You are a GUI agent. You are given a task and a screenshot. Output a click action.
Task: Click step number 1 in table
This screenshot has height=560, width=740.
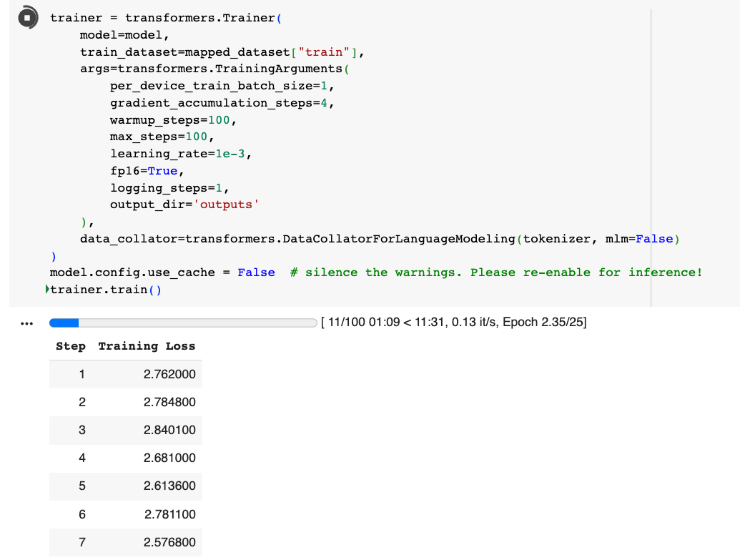[82, 374]
